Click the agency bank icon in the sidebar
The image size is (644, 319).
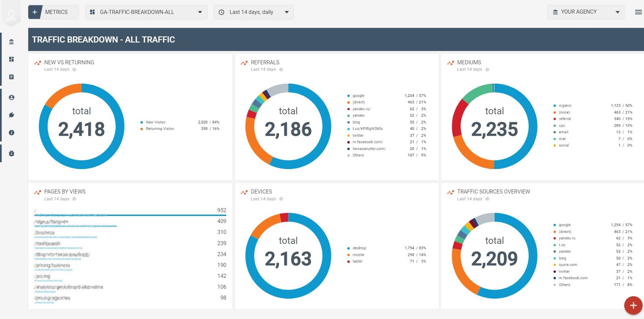coord(11,42)
